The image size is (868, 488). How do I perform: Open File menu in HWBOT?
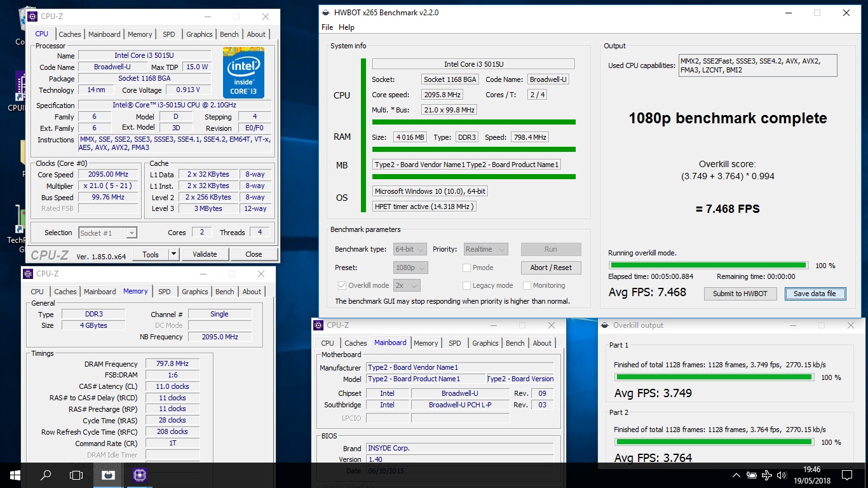pyautogui.click(x=327, y=27)
